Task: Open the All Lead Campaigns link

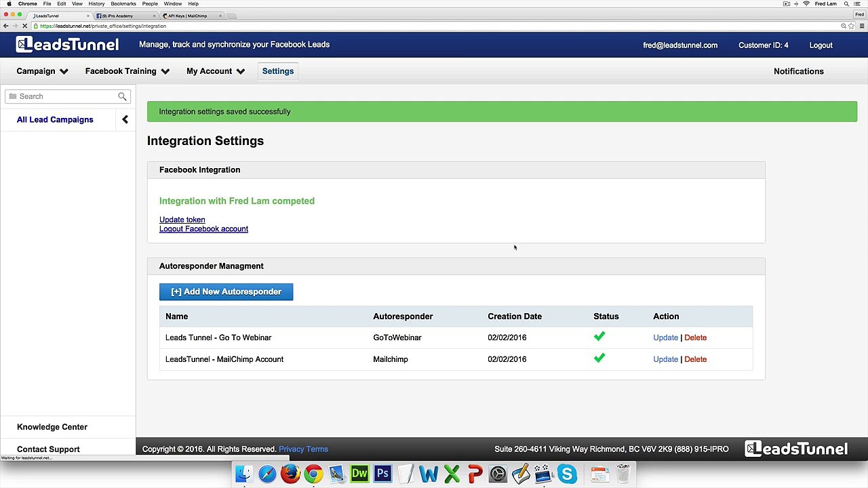Action: pyautogui.click(x=55, y=119)
